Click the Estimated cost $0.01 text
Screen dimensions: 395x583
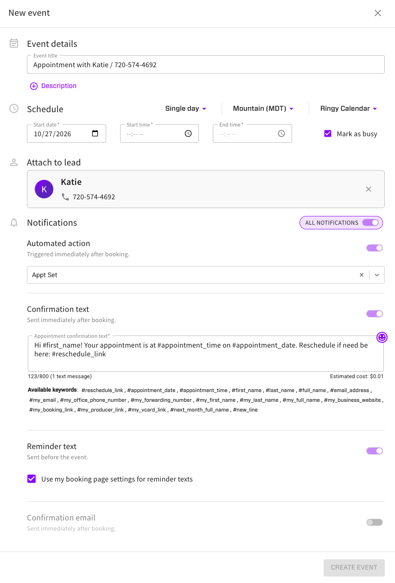point(356,376)
